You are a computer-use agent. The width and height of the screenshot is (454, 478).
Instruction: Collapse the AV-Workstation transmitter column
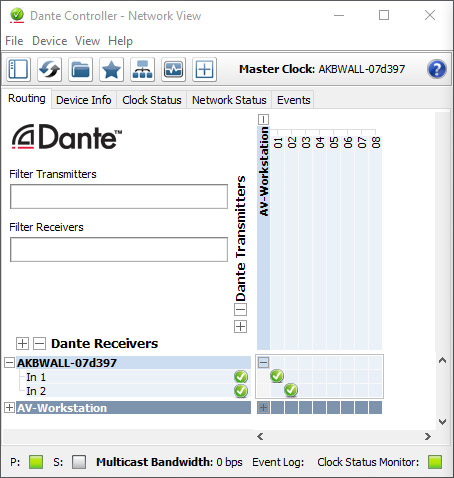pyautogui.click(x=263, y=119)
